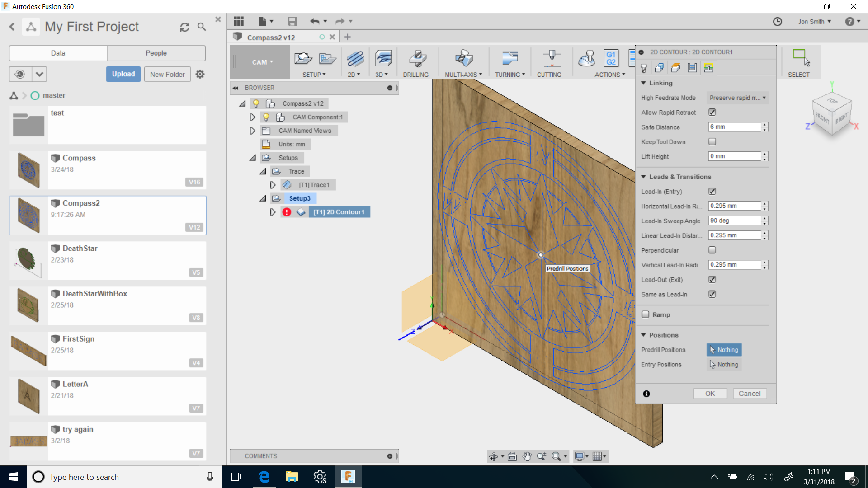Viewport: 868px width, 488px height.
Task: Collapse the Linking section
Action: pyautogui.click(x=643, y=83)
